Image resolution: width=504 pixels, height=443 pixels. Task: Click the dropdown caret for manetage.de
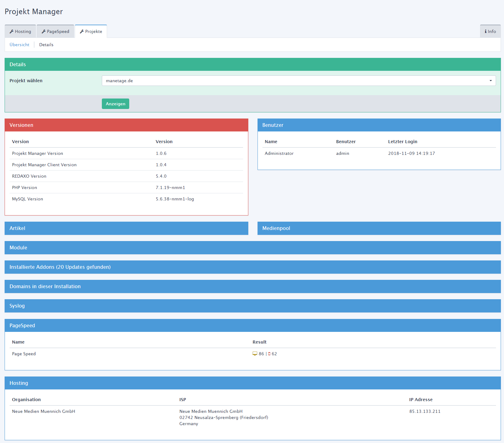pos(491,81)
